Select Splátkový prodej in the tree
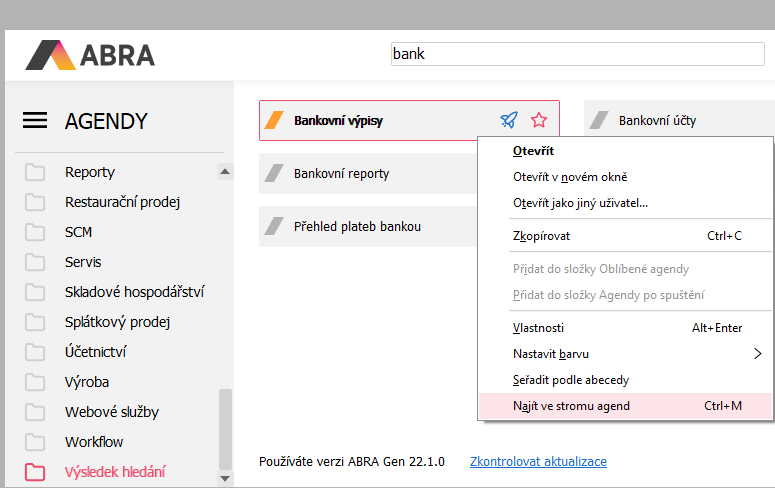Image resolution: width=775 pixels, height=488 pixels. [118, 322]
